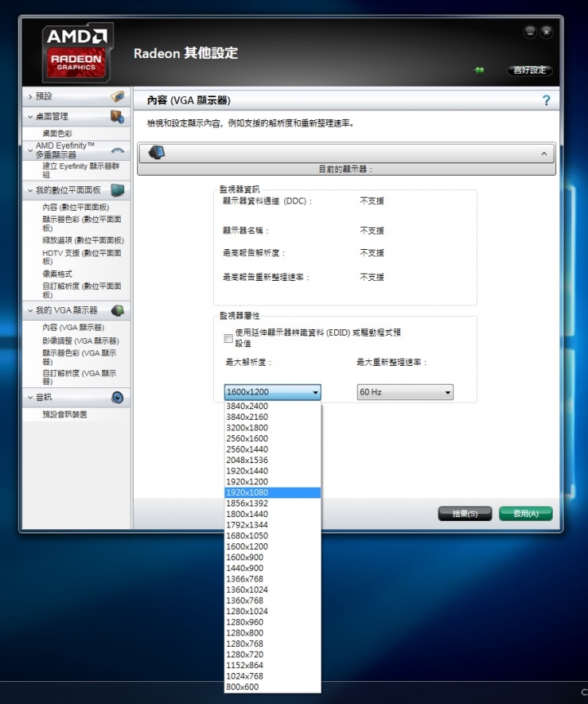
Task: Click the 捨棄(S) discard button
Action: tap(465, 514)
